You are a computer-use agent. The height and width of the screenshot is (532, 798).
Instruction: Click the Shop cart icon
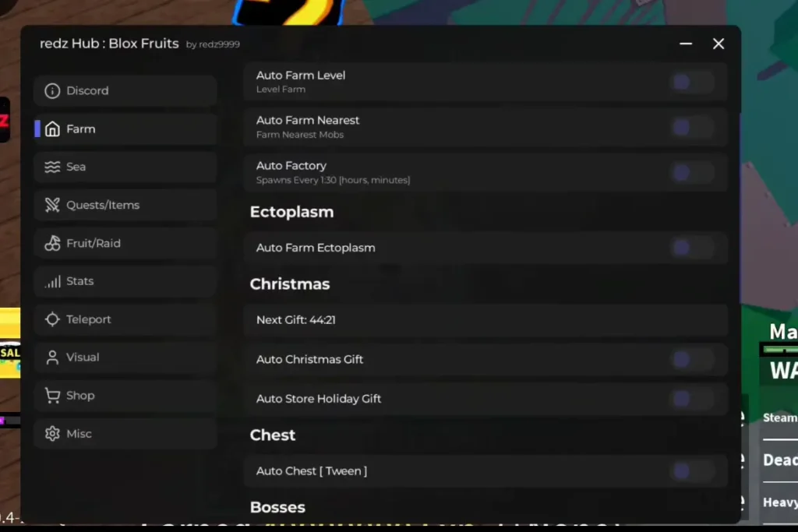click(52, 396)
